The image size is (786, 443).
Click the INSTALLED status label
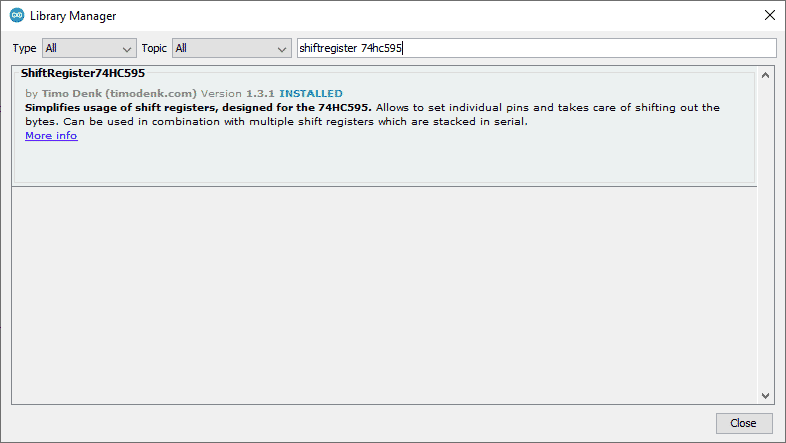point(311,94)
